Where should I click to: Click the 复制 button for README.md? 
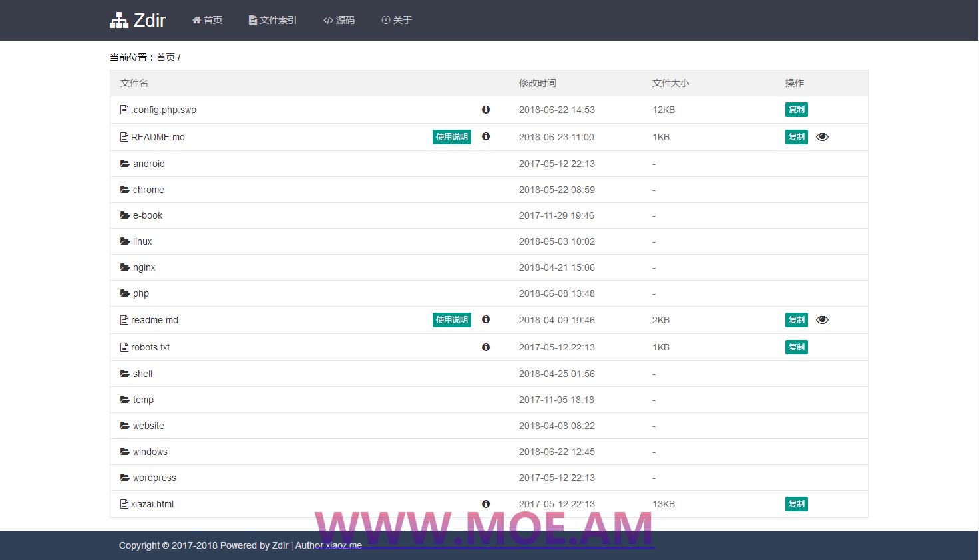tap(796, 137)
